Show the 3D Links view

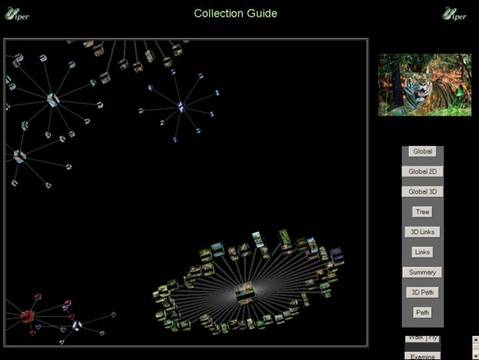coord(422,232)
